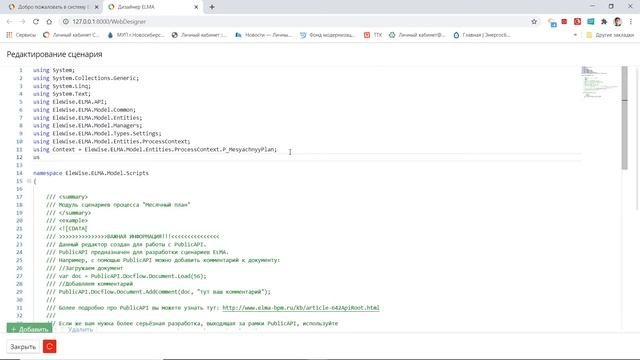640x360 pixels.
Task: Open a new browser tab
Action: [x=212, y=7]
